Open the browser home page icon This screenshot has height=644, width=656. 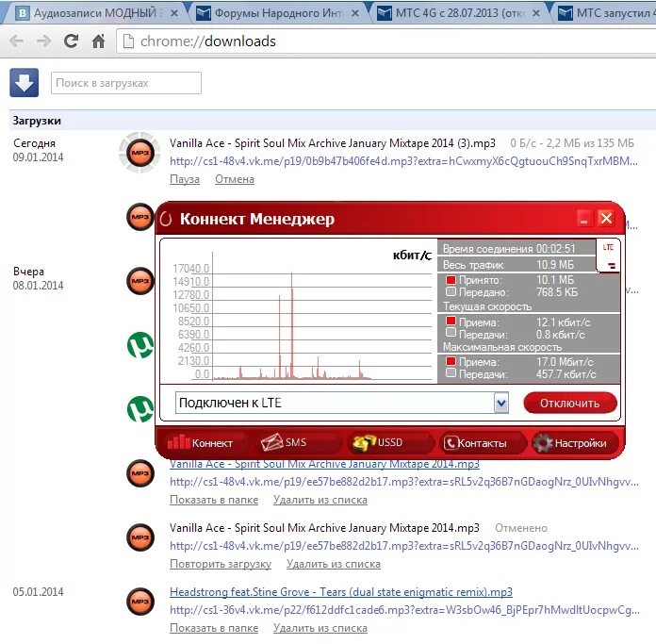tap(98, 41)
